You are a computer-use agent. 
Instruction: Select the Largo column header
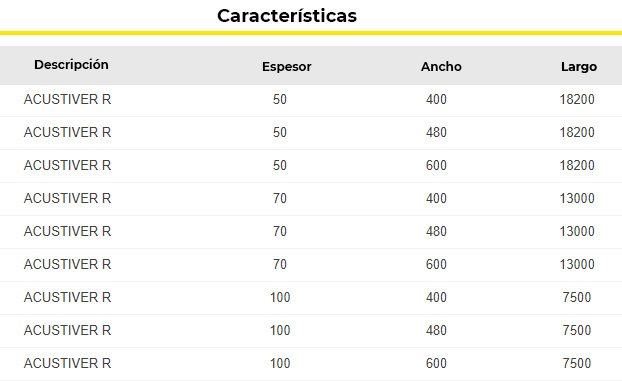pyautogui.click(x=579, y=67)
